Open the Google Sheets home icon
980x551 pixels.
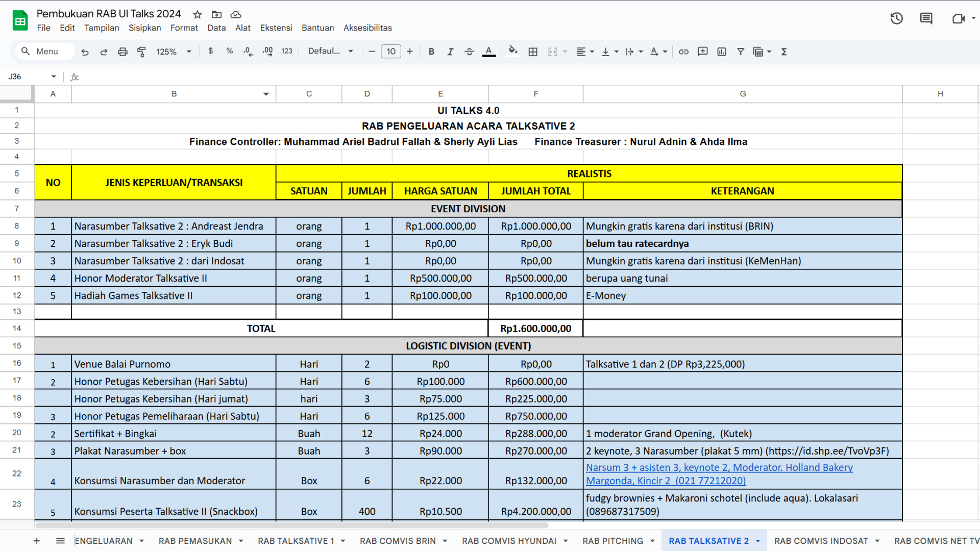pyautogui.click(x=20, y=20)
